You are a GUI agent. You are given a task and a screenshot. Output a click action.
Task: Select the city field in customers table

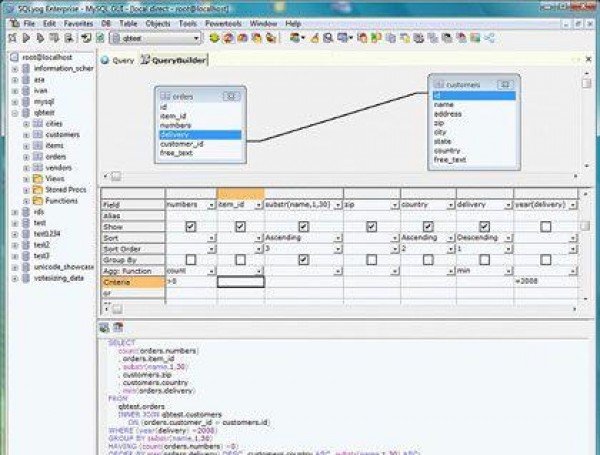440,133
